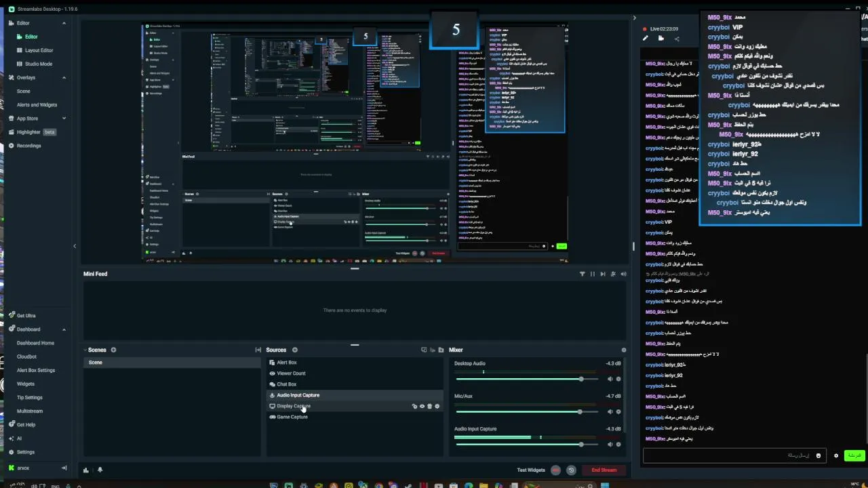Mute Audio Input Capture speaker icon
The image size is (868, 488).
point(610,445)
